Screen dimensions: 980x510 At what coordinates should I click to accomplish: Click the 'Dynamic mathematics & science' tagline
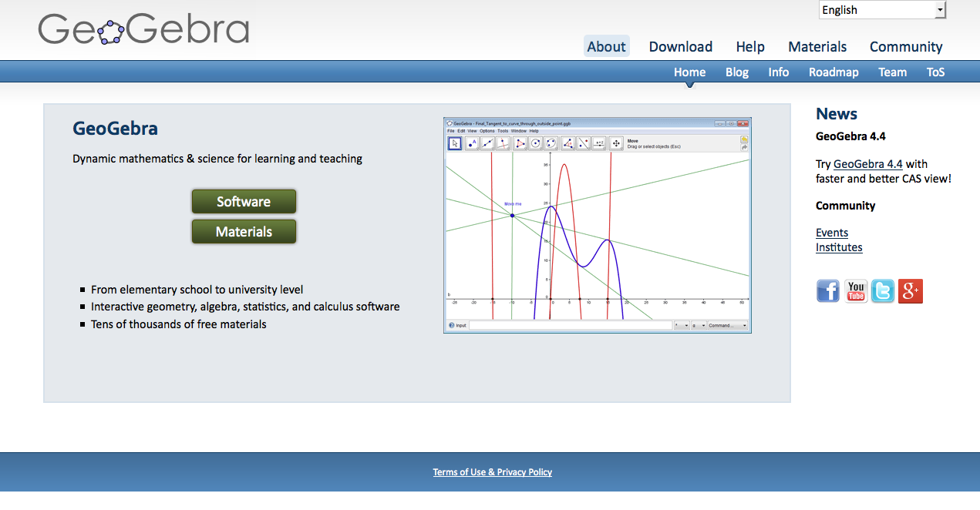tap(217, 159)
